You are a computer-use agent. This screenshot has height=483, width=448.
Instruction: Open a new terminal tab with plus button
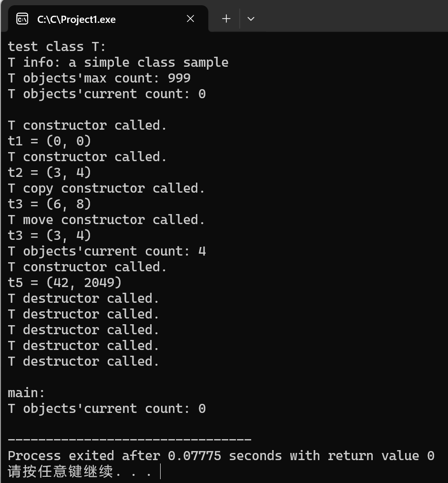pos(226,19)
